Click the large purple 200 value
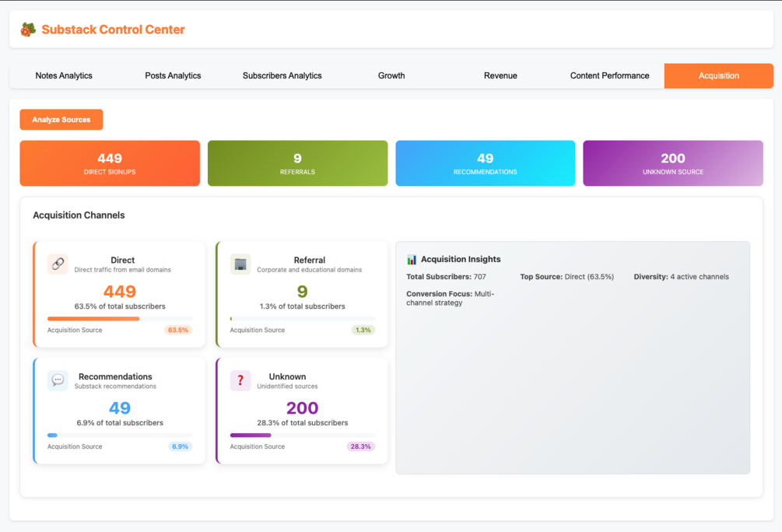 [x=302, y=408]
